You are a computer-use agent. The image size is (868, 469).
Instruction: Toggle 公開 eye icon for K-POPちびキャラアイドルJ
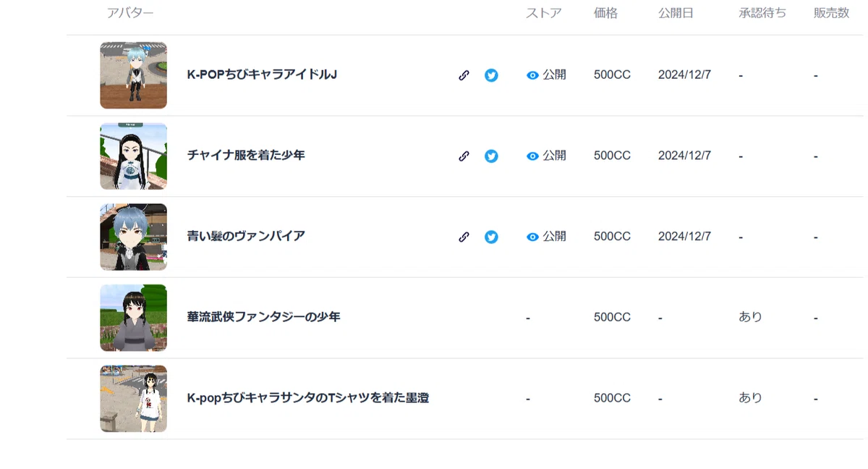(x=532, y=75)
